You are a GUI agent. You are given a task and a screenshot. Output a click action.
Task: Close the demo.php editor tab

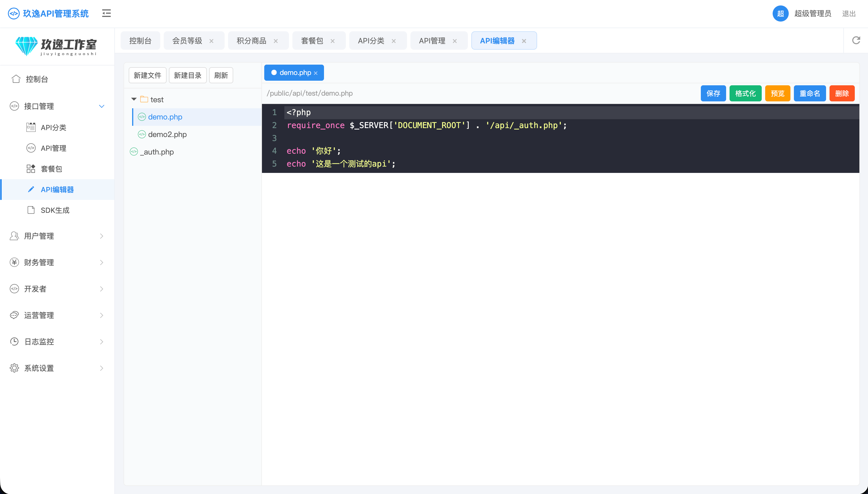pyautogui.click(x=316, y=73)
